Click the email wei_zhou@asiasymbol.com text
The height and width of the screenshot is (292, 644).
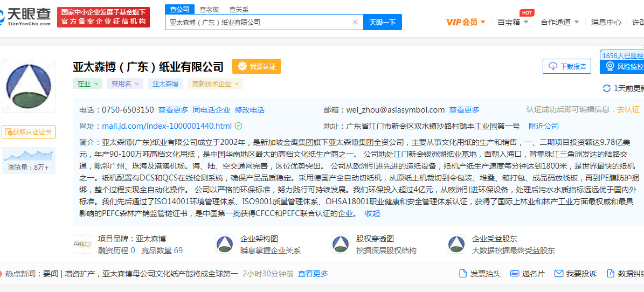(396, 110)
